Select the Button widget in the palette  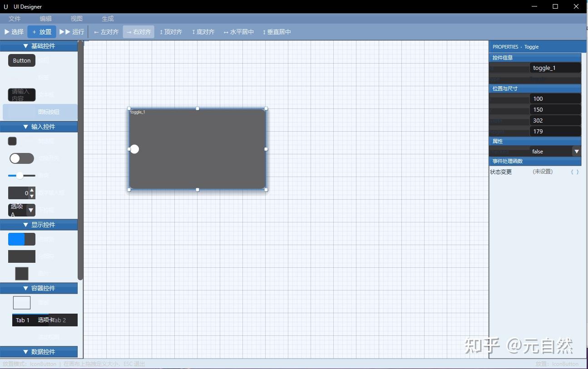pyautogui.click(x=22, y=60)
